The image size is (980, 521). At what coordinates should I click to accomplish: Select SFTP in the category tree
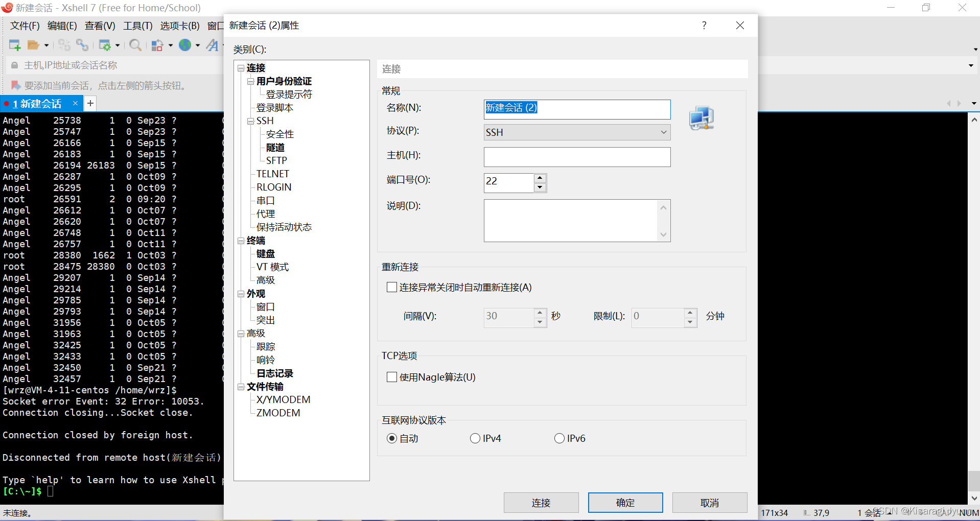276,160
